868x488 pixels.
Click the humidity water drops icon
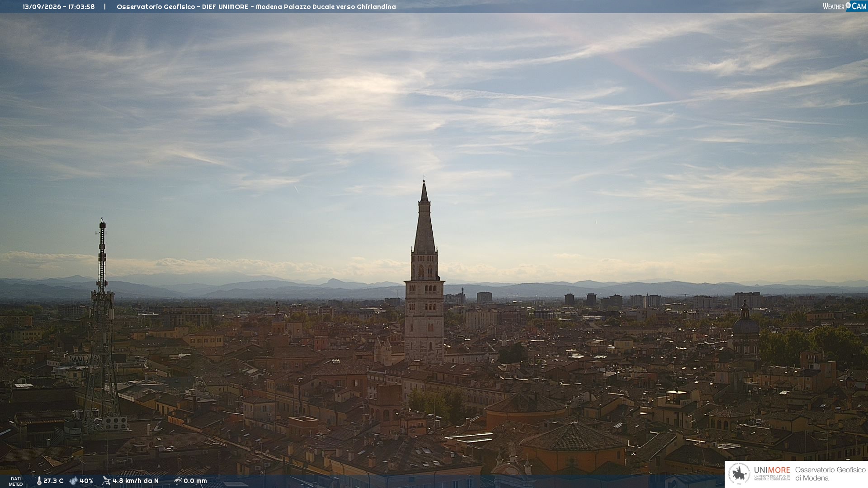pyautogui.click(x=73, y=481)
